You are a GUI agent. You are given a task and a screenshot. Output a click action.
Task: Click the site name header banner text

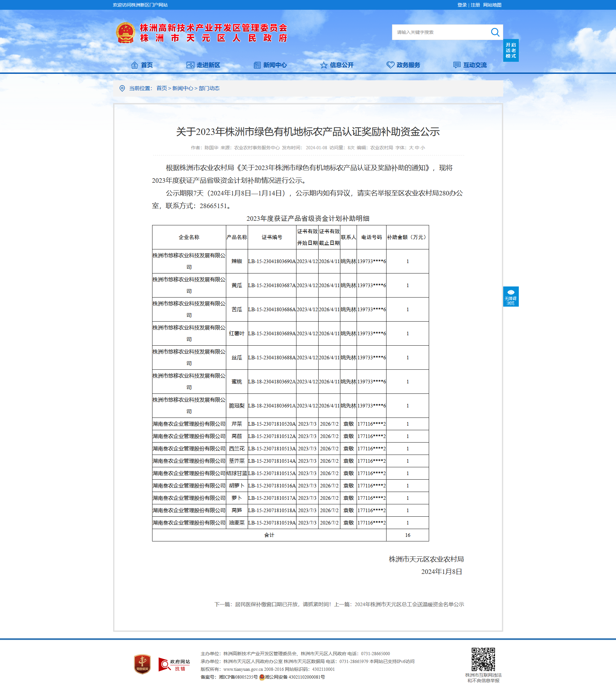click(x=214, y=33)
